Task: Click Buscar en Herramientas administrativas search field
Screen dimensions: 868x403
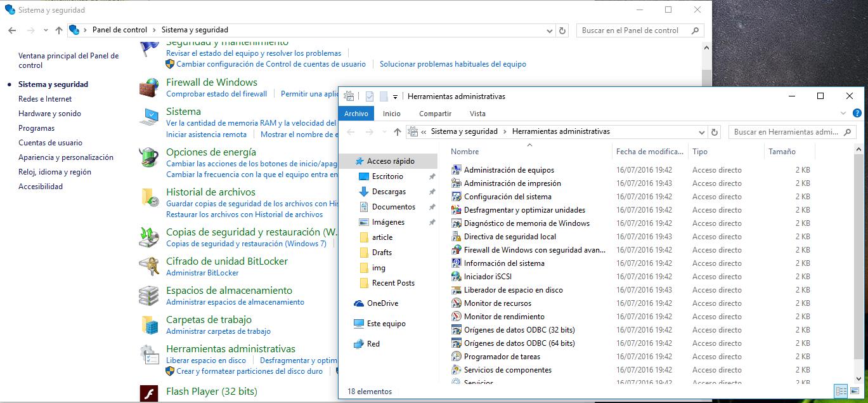Action: point(791,132)
